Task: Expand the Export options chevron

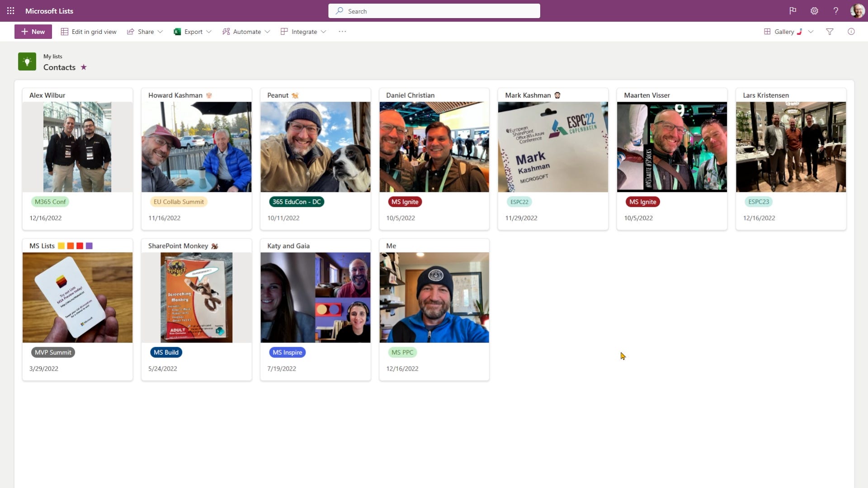Action: tap(208, 32)
